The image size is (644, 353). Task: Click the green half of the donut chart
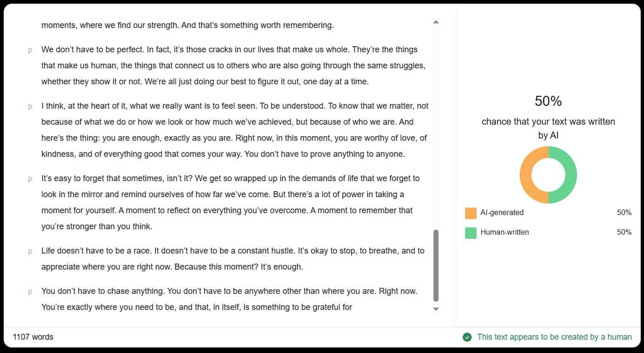click(571, 175)
